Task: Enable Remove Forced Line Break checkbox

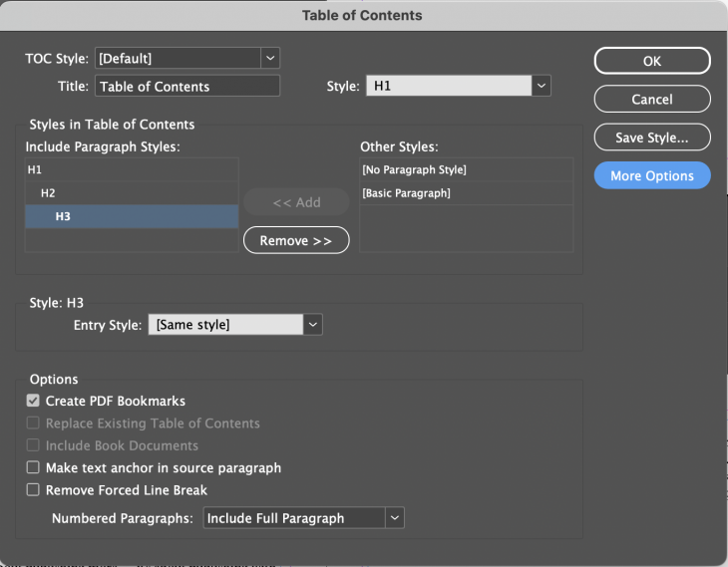Action: (34, 490)
